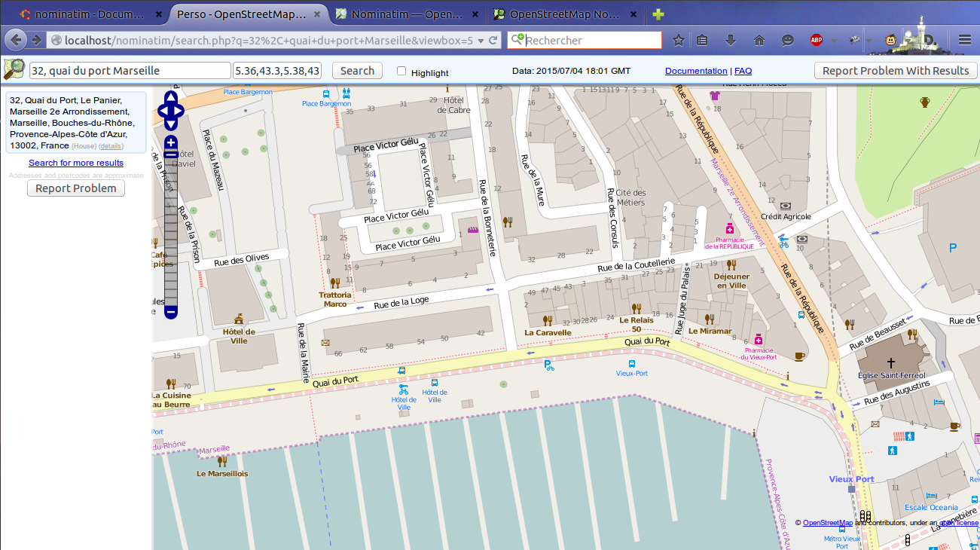Click the map zoom level slider bar

click(171, 226)
